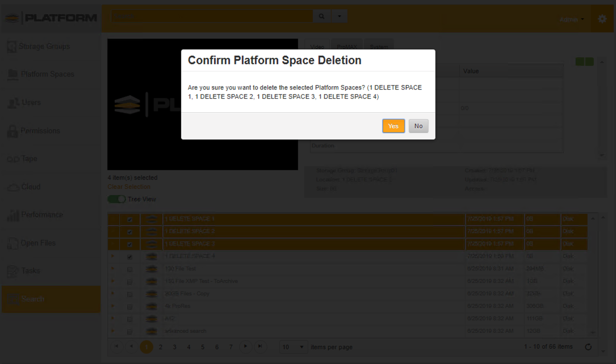This screenshot has height=364, width=616.
Task: Check the 30GB Files - Copy checkbox
Action: click(x=129, y=295)
